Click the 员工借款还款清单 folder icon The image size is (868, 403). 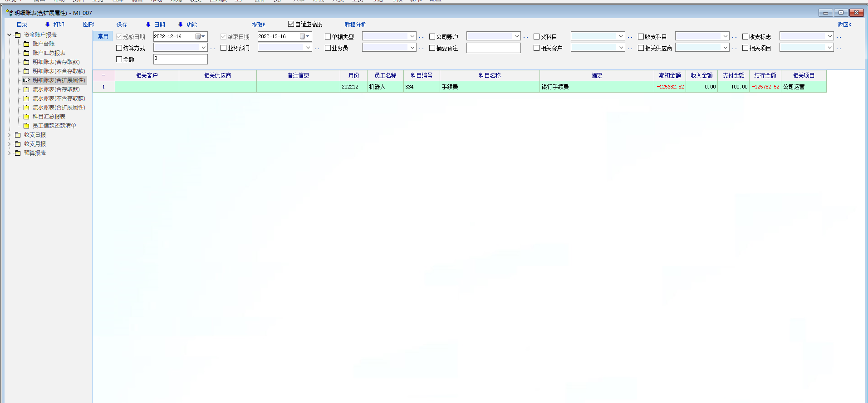[x=26, y=126]
